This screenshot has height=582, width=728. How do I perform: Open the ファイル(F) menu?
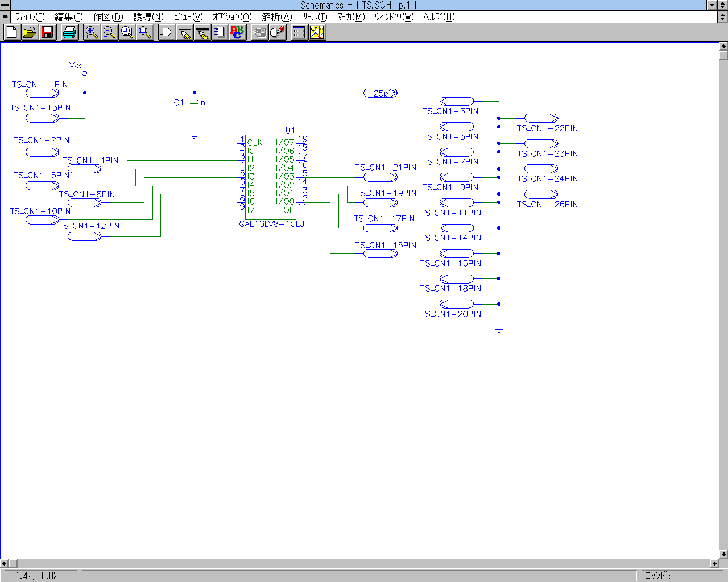click(x=30, y=16)
